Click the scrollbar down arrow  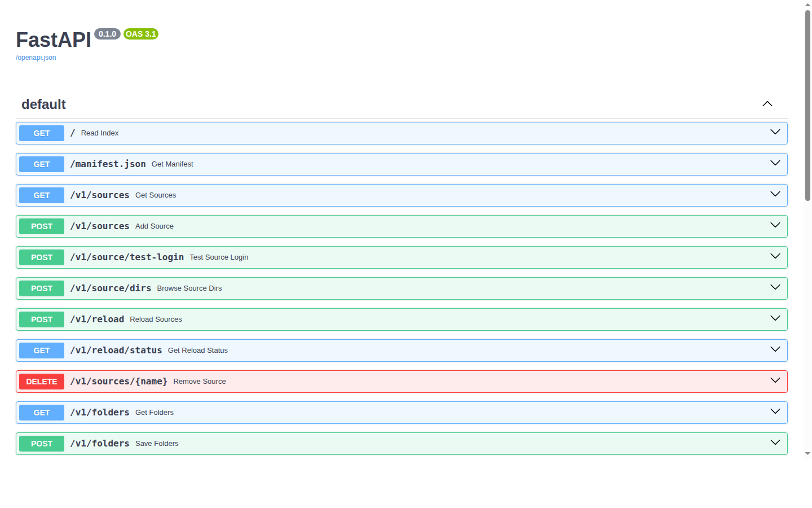[807, 453]
